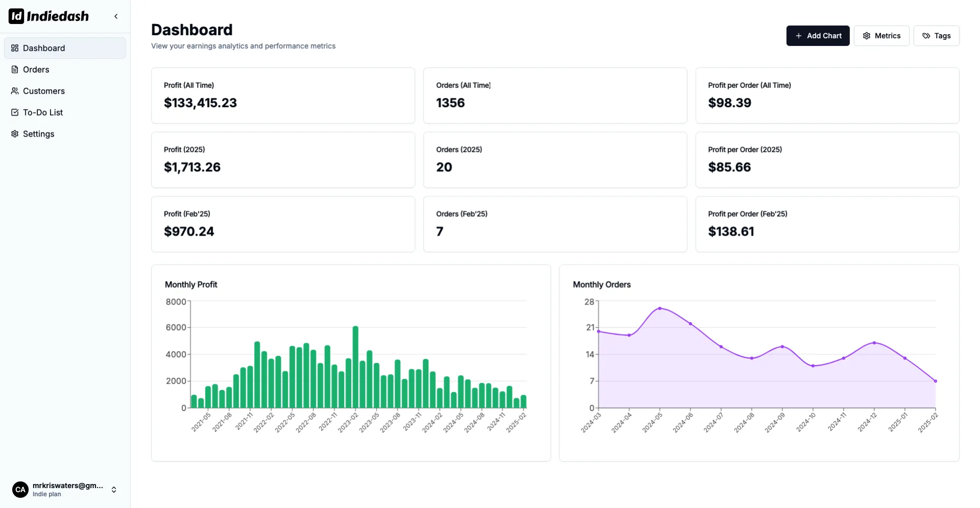
Task: Click the CA user avatar
Action: coord(20,490)
